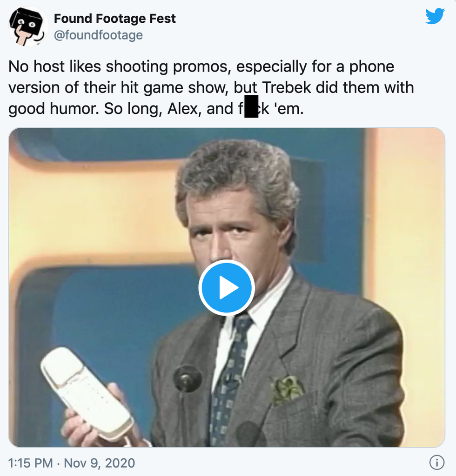The width and height of the screenshot is (456, 476).
Task: Click the black redaction box in tweet
Action: pyautogui.click(x=251, y=106)
